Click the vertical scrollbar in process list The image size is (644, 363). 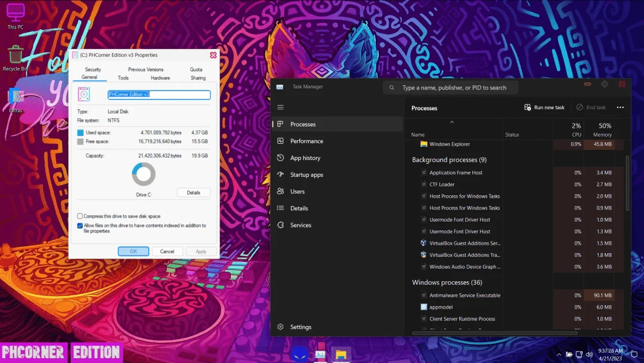pyautogui.click(x=627, y=183)
